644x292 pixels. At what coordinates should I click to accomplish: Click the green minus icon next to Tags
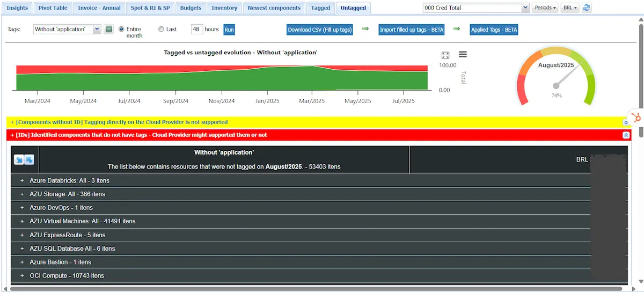(109, 30)
